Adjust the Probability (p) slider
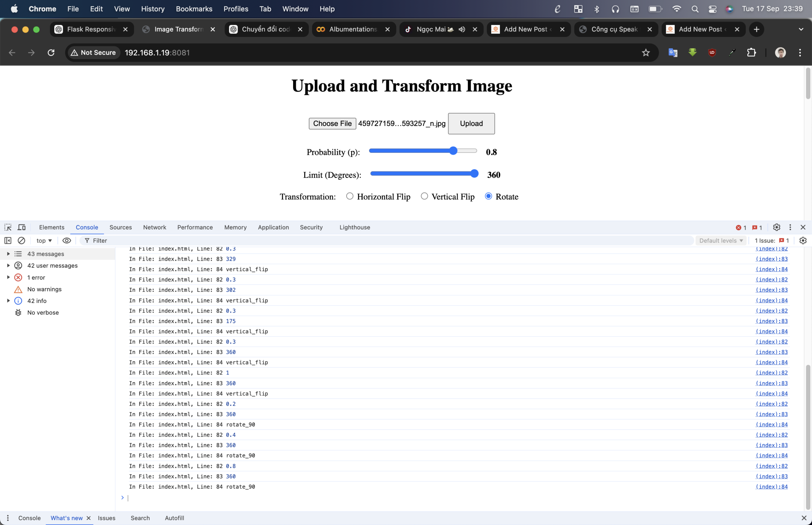812x525 pixels. click(453, 152)
